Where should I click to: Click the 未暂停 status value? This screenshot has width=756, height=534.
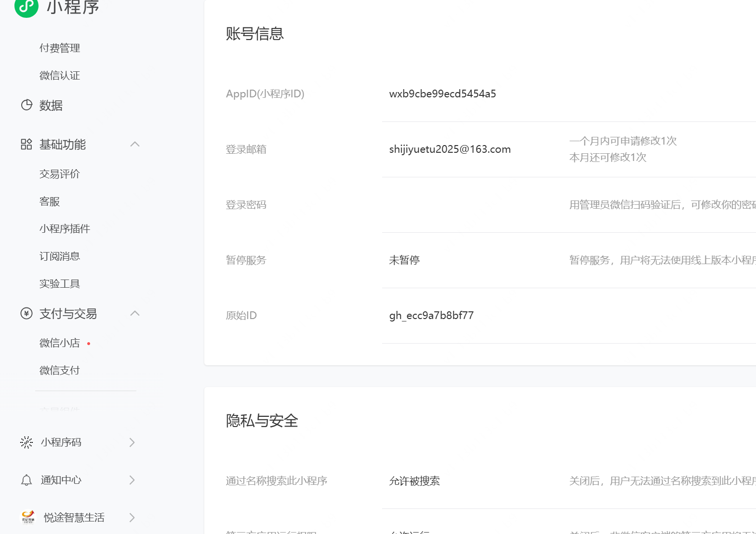404,260
